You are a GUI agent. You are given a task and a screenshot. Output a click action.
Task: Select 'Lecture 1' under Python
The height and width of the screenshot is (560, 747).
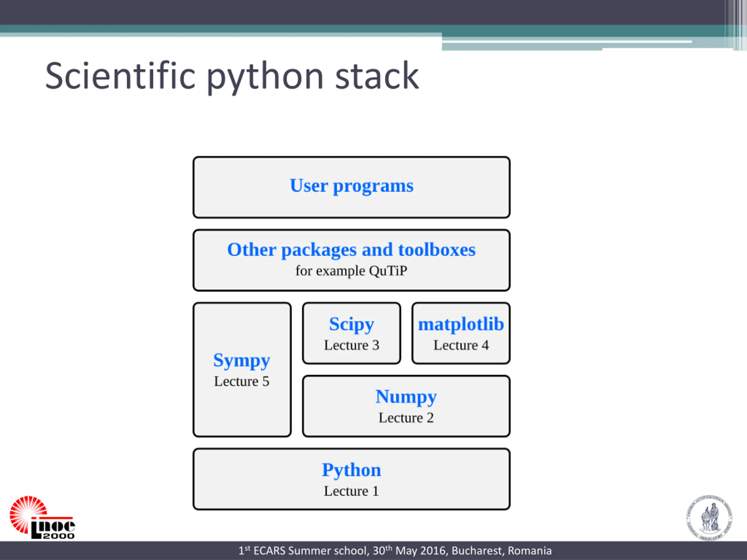tap(352, 491)
